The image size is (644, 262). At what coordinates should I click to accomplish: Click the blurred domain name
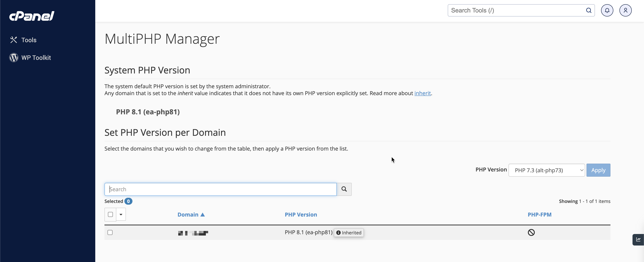tap(193, 233)
